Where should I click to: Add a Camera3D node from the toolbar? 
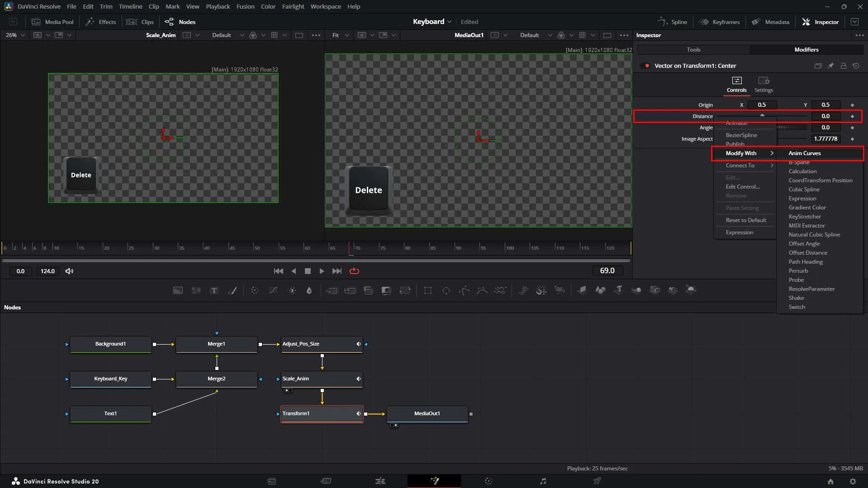(655, 290)
